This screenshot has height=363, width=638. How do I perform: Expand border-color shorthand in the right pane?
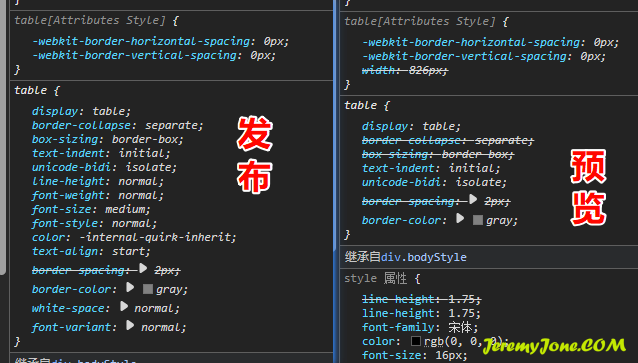[460, 218]
